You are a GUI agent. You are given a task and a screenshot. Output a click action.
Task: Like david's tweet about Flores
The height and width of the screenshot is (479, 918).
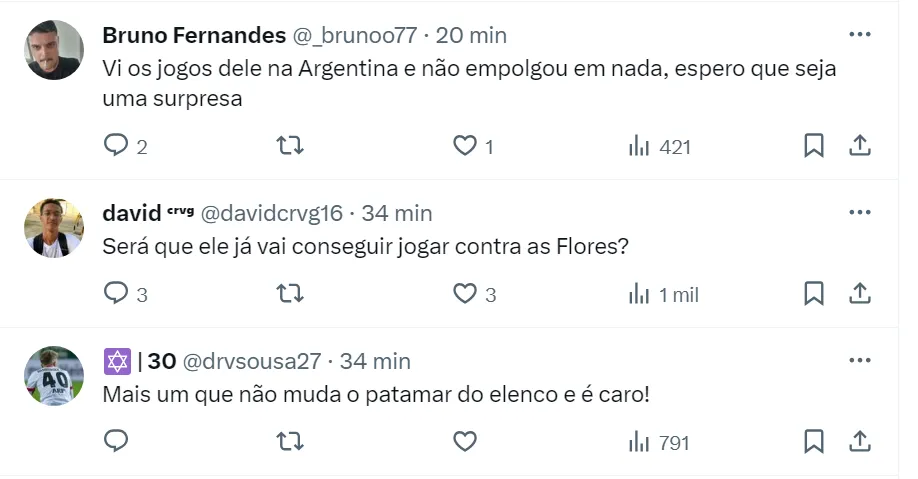coord(465,294)
